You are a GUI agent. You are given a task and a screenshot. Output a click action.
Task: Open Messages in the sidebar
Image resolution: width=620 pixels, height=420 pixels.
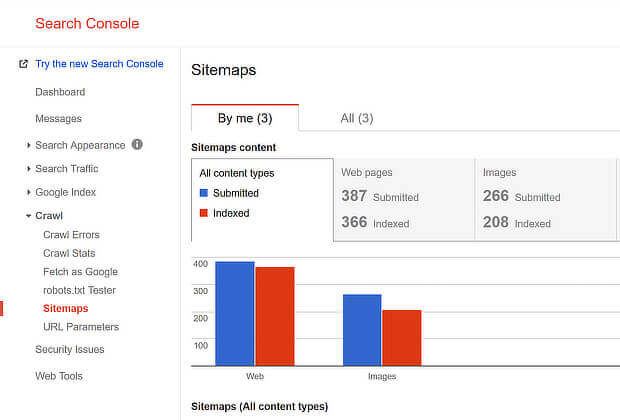[x=59, y=119]
